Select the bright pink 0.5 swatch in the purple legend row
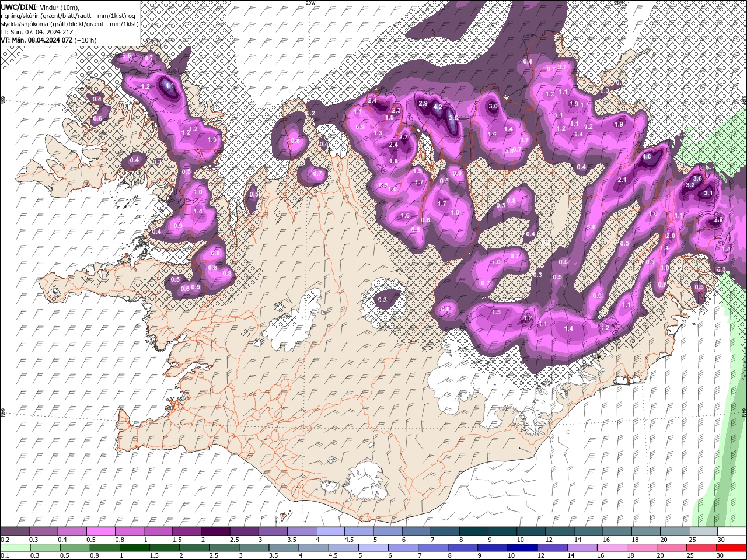This screenshot has height=560, width=747. click(x=100, y=531)
